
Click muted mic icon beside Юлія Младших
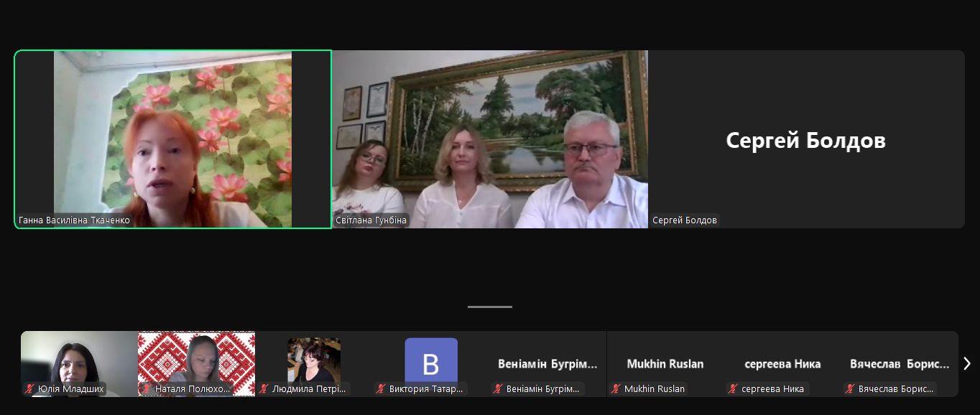pyautogui.click(x=29, y=389)
